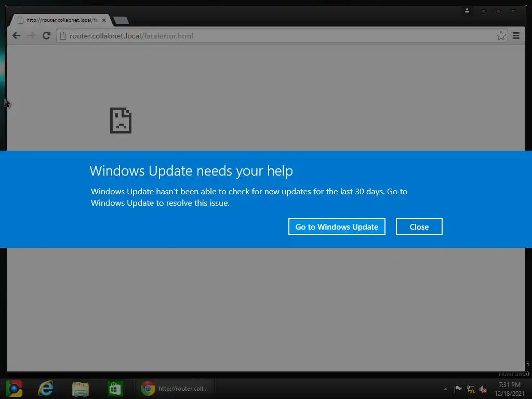Viewport: 532px width, 399px height.
Task: Select the router.collabnet.local browser tab
Action: [60, 20]
